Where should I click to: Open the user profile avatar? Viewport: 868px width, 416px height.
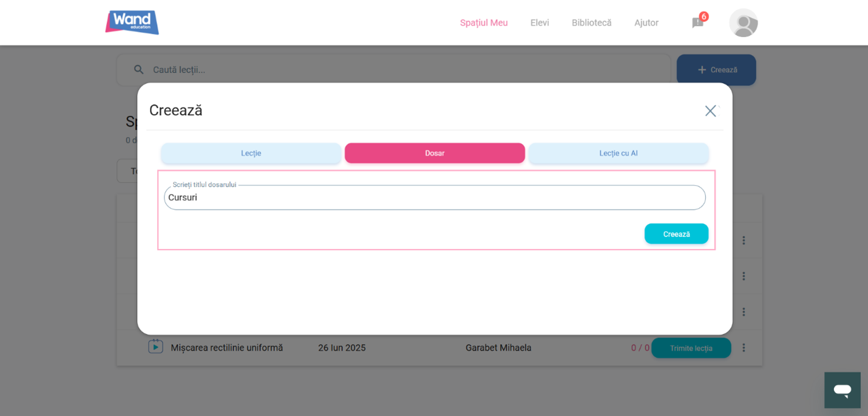[743, 23]
